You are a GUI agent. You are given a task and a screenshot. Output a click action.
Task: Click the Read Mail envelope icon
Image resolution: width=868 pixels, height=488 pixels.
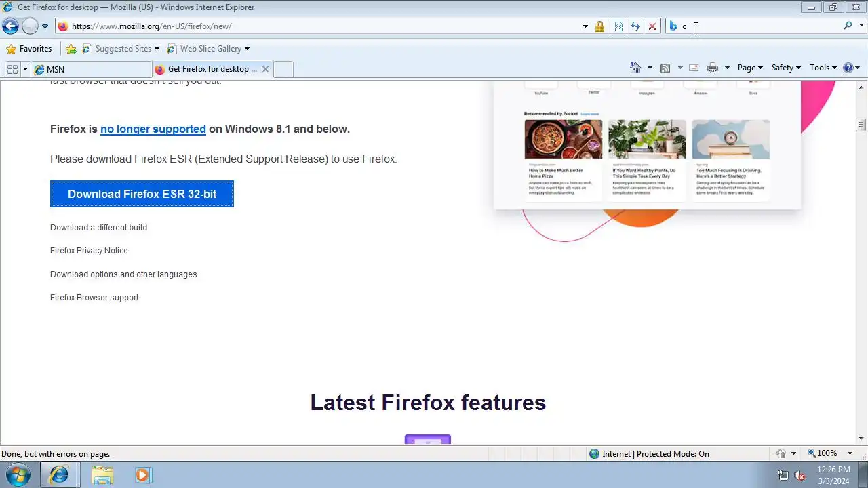click(x=694, y=68)
